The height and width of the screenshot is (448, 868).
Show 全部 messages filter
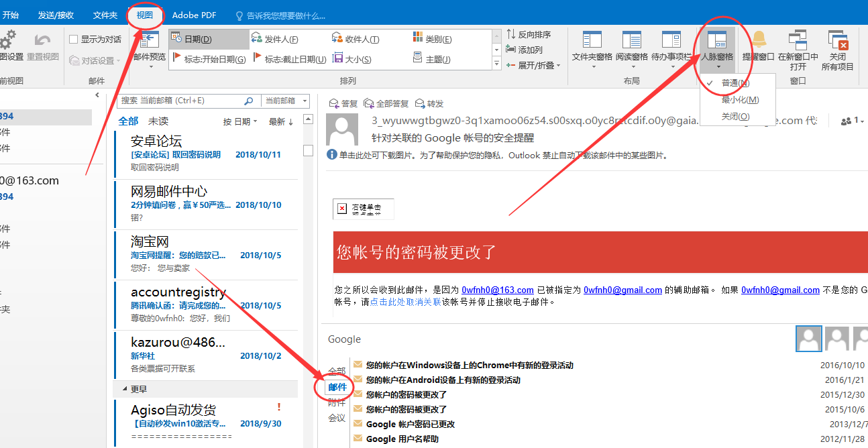(x=128, y=121)
